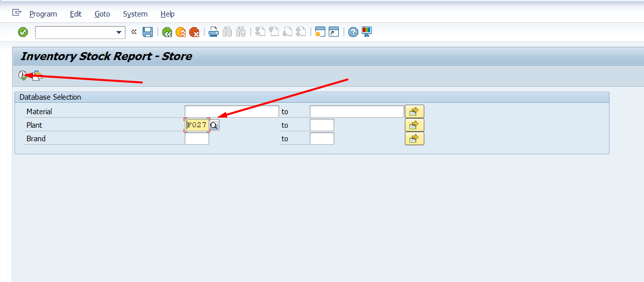Click the Print icon in toolbar
The width and height of the screenshot is (644, 282).
pyautogui.click(x=214, y=32)
